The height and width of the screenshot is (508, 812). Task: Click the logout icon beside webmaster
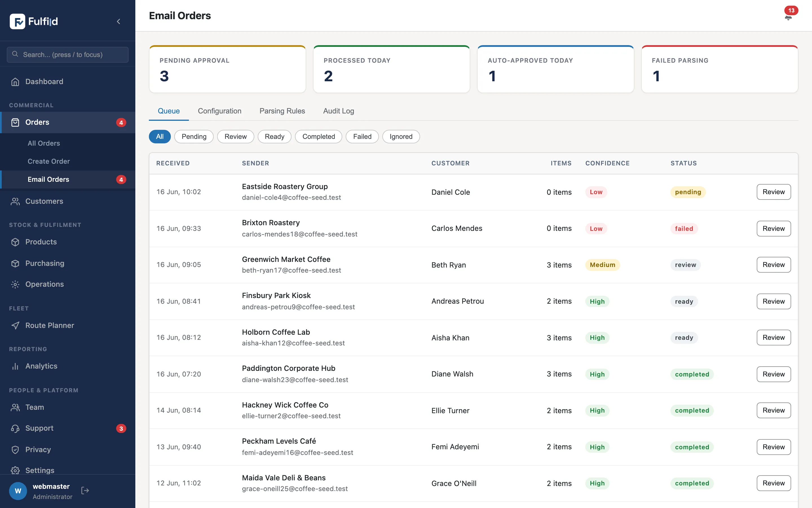[x=85, y=491]
